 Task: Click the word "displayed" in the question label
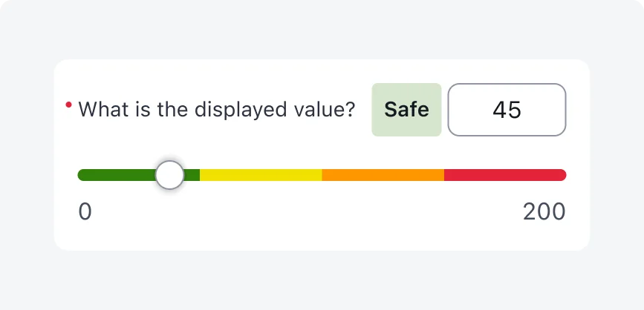tap(233, 110)
